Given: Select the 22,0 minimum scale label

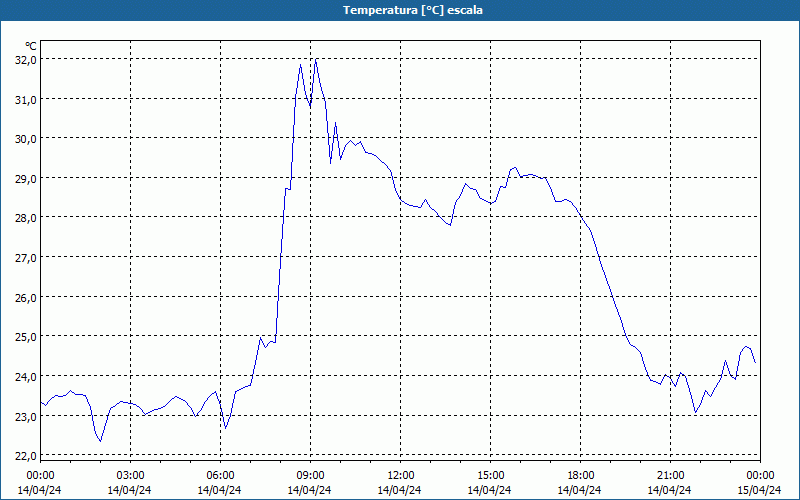Looking at the screenshot, I should (26, 456).
